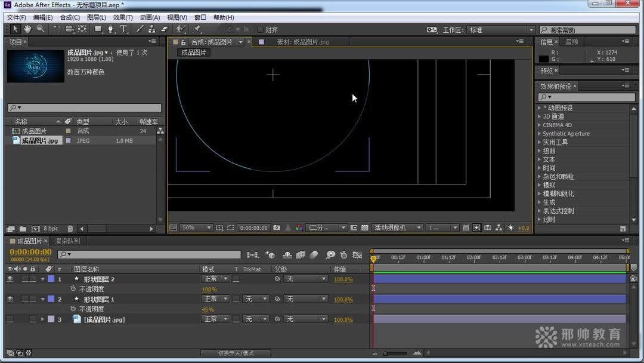644x363 pixels.
Task: Select the horizontal Type tool
Action: point(123,29)
